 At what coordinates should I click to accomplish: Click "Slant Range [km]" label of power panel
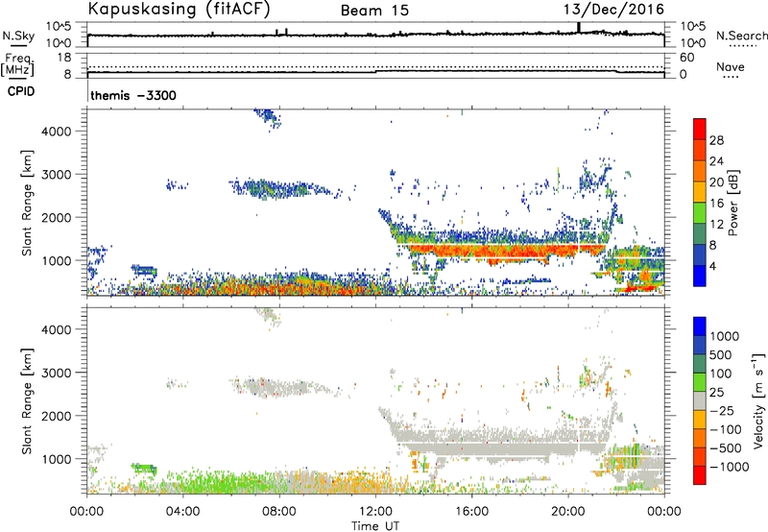[x=27, y=203]
